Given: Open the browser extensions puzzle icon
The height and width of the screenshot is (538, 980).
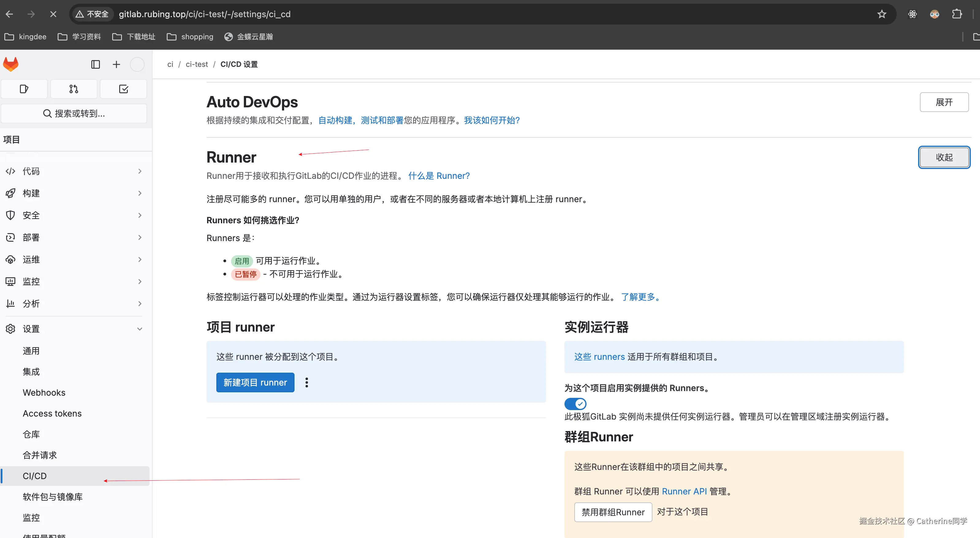Looking at the screenshot, I should pyautogui.click(x=956, y=14).
